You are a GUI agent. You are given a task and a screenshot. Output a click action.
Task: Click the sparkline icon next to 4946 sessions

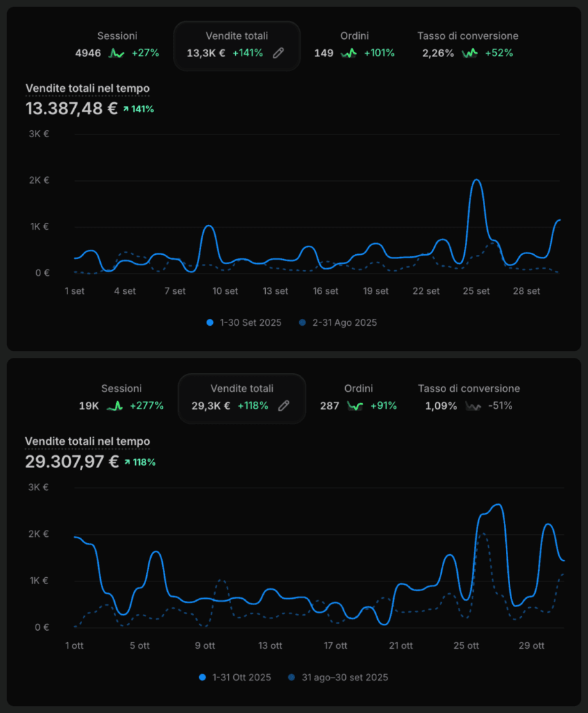(x=116, y=53)
